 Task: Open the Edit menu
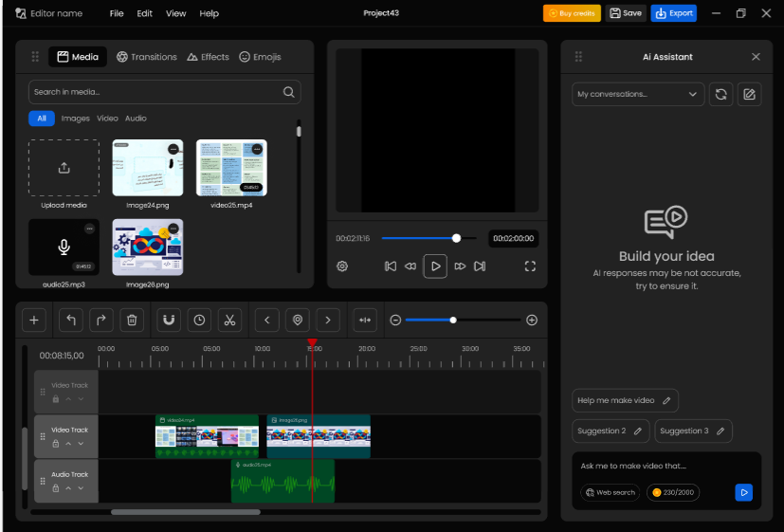point(144,13)
